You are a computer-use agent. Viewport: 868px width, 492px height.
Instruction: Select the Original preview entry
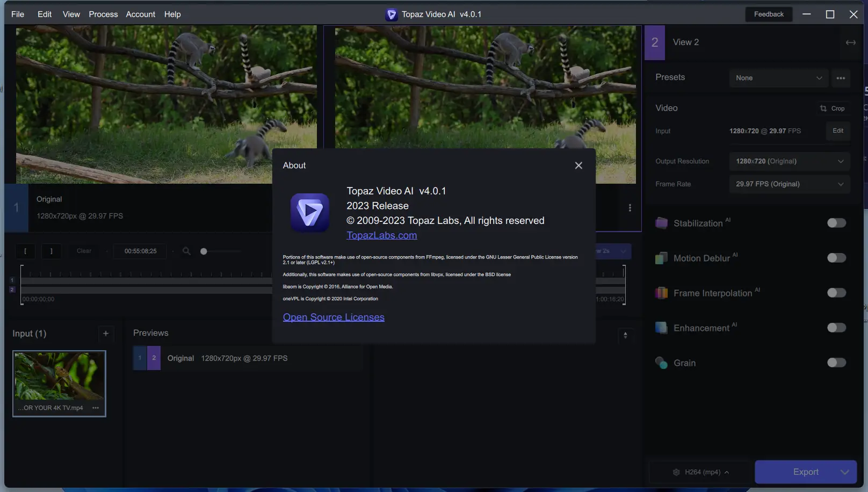[x=247, y=358]
